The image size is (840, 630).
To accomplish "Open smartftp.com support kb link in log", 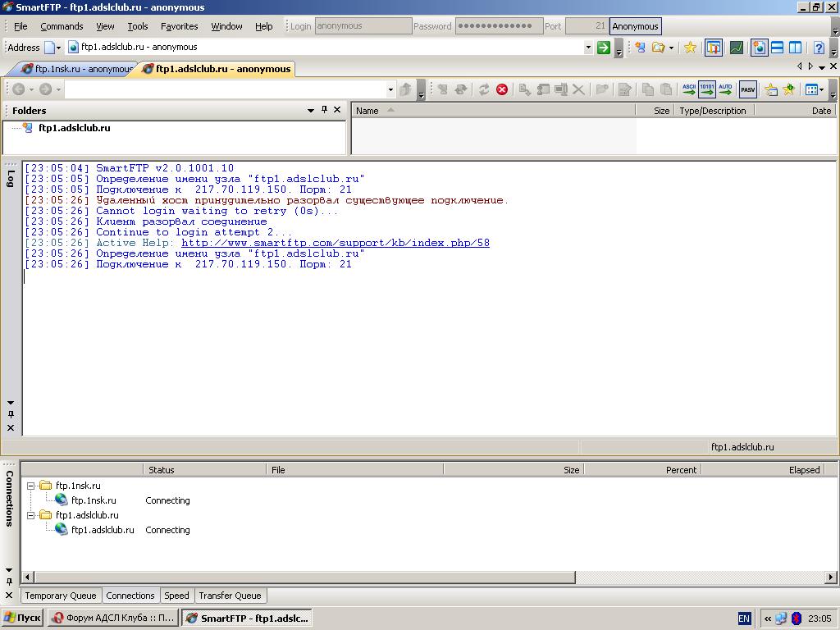I will 336,243.
